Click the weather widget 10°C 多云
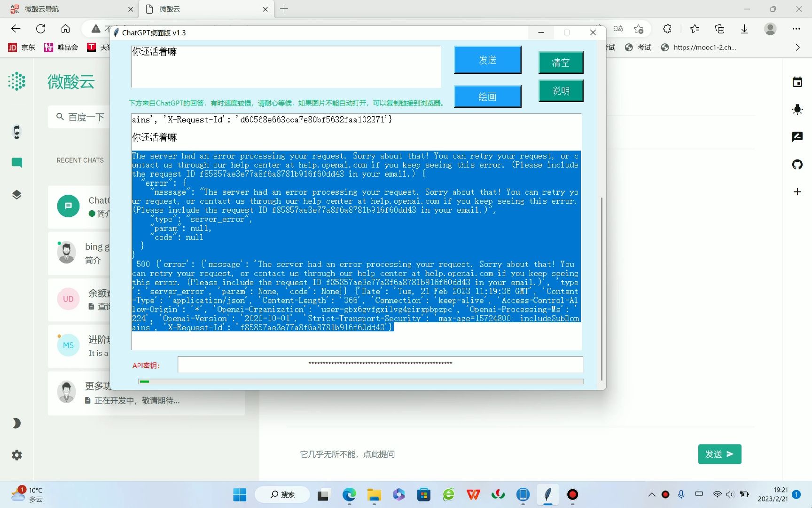The image size is (812, 508). coord(27,494)
